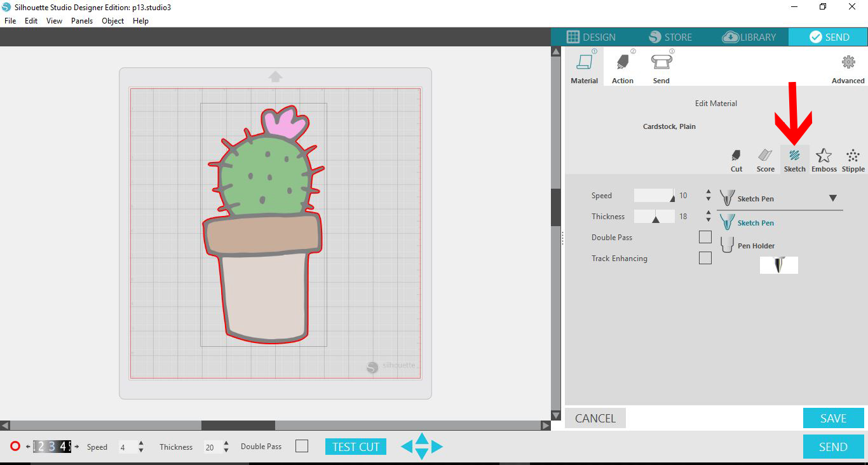Open the Panels menu
The width and height of the screenshot is (868, 465).
pyautogui.click(x=82, y=21)
